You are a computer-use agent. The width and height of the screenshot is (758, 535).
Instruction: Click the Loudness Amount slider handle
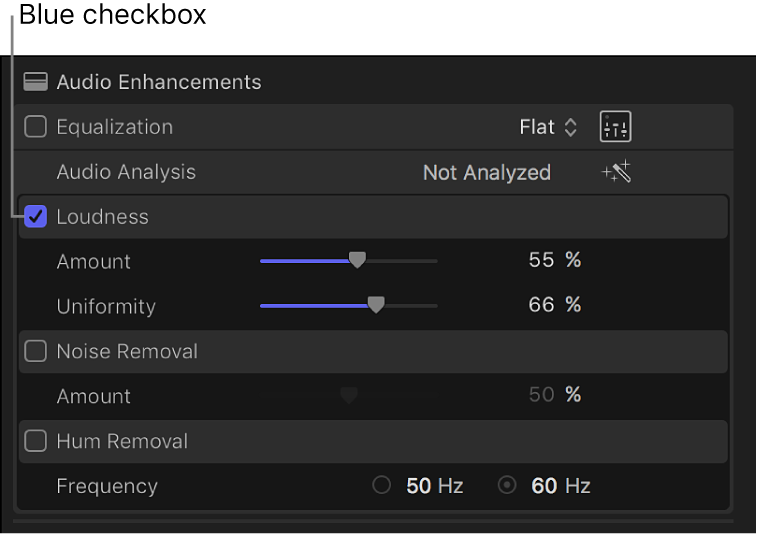[357, 261]
